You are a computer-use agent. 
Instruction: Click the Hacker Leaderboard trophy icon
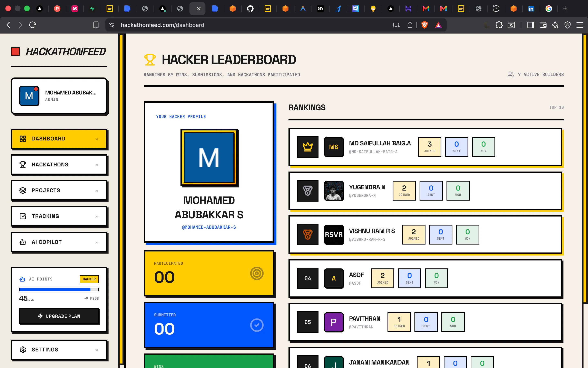[150, 60]
